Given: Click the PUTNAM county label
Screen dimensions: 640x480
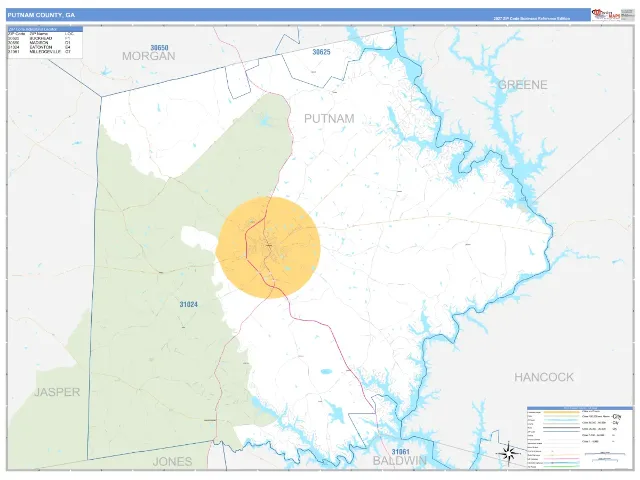Looking at the screenshot, I should [x=329, y=119].
